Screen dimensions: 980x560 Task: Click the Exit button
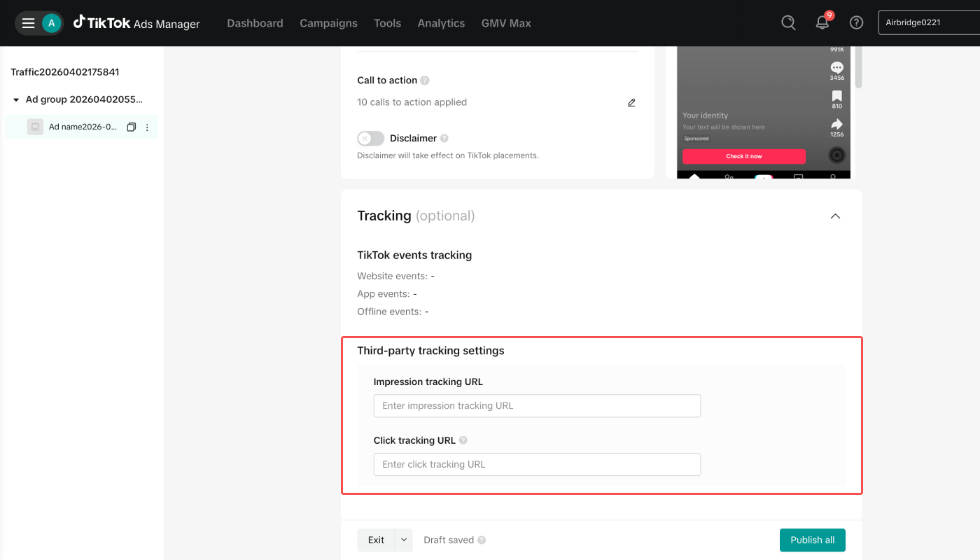click(x=376, y=540)
